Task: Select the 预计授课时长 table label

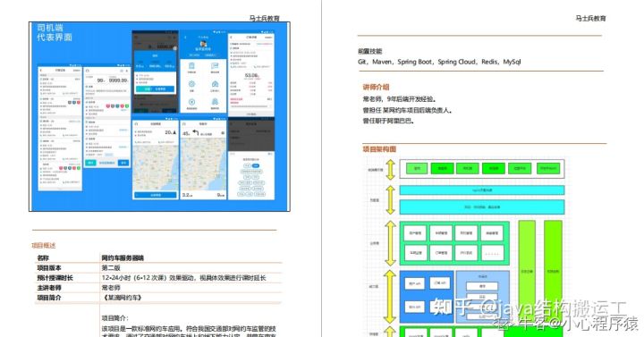Action: click(55, 278)
